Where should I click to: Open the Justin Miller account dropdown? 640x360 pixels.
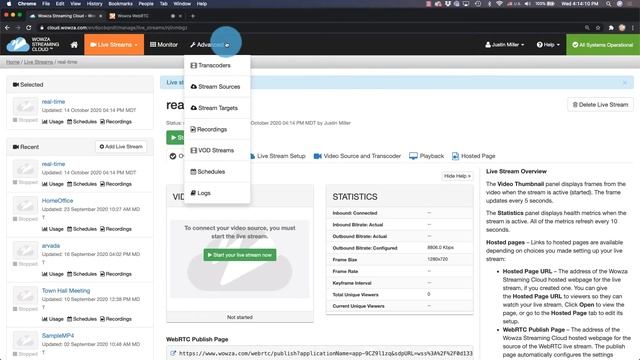click(504, 44)
